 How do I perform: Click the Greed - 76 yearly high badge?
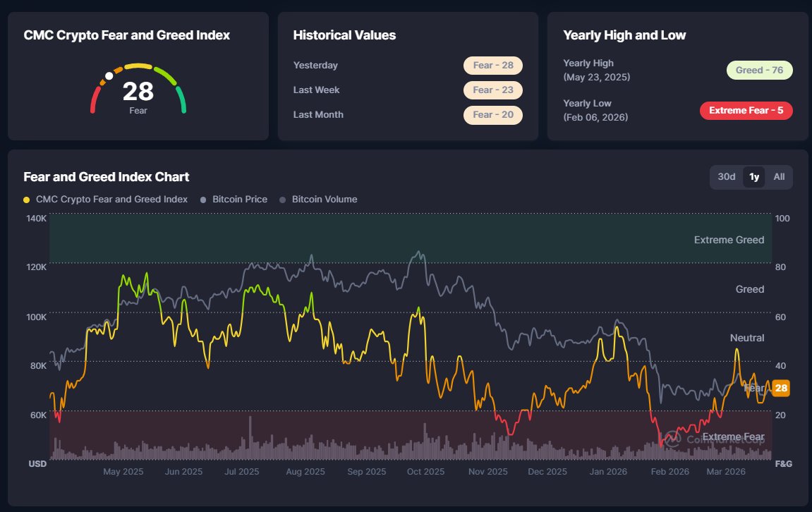[759, 71]
